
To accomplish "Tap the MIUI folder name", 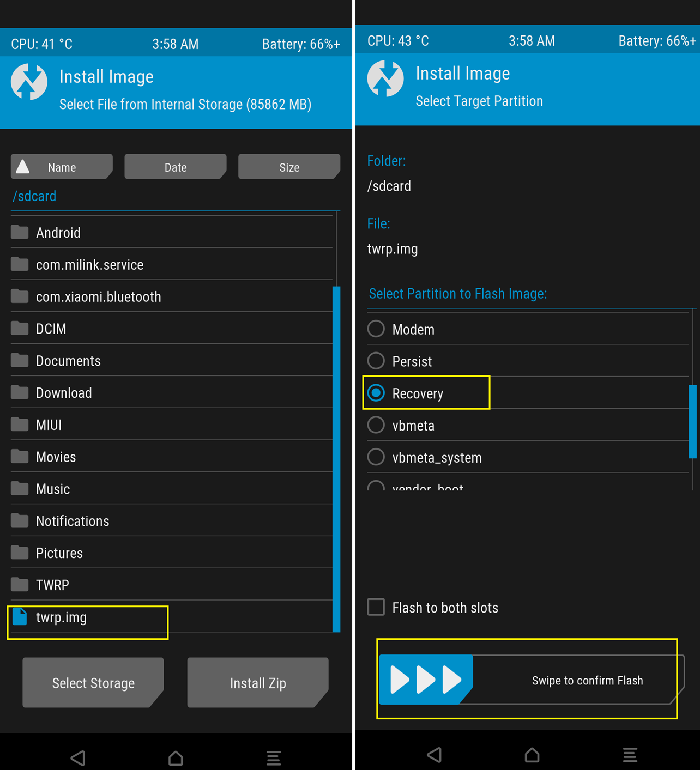I will point(49,425).
